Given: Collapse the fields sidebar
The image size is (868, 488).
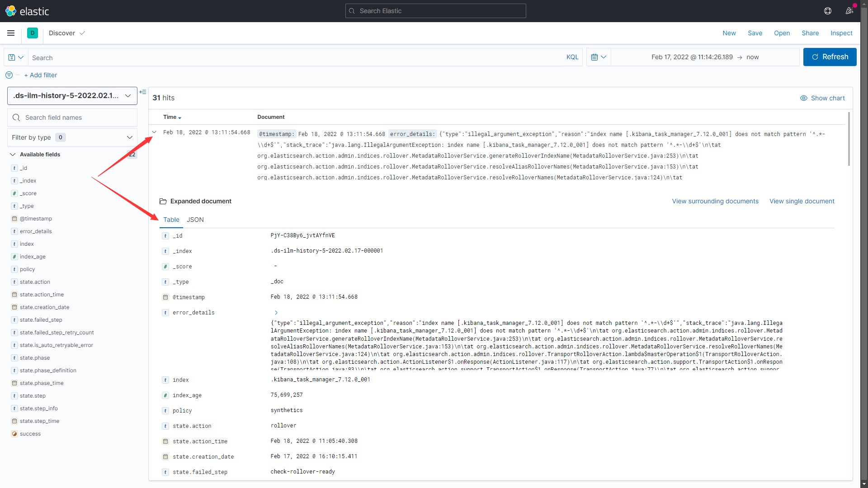Looking at the screenshot, I should [143, 92].
